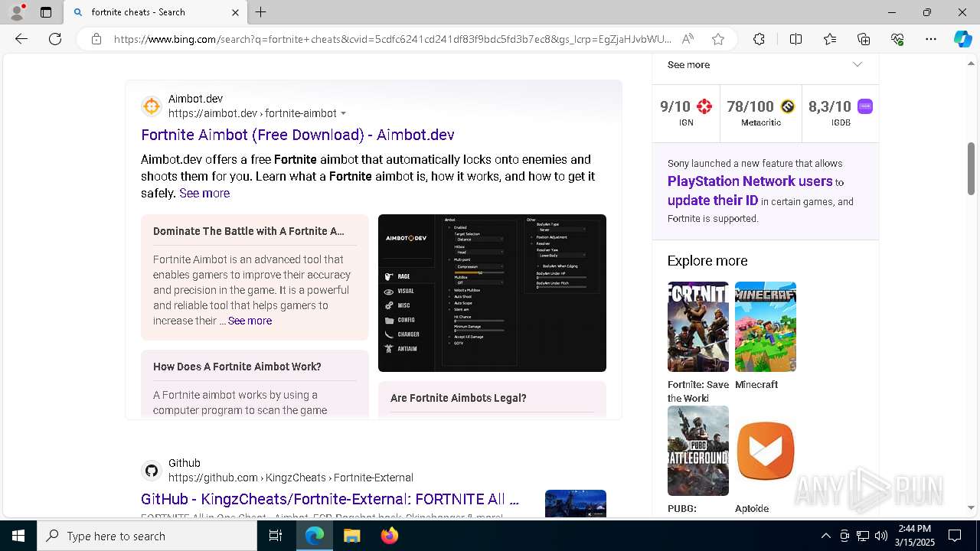Screen dimensions: 980x551
Task: Click the IGN 9/10 rating
Action: coord(686,112)
